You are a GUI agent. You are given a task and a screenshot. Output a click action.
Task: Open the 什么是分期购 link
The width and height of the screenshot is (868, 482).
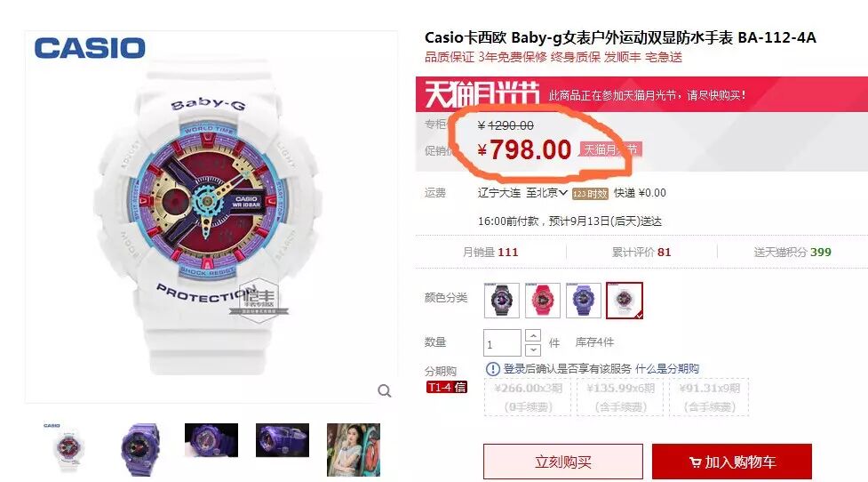667,369
